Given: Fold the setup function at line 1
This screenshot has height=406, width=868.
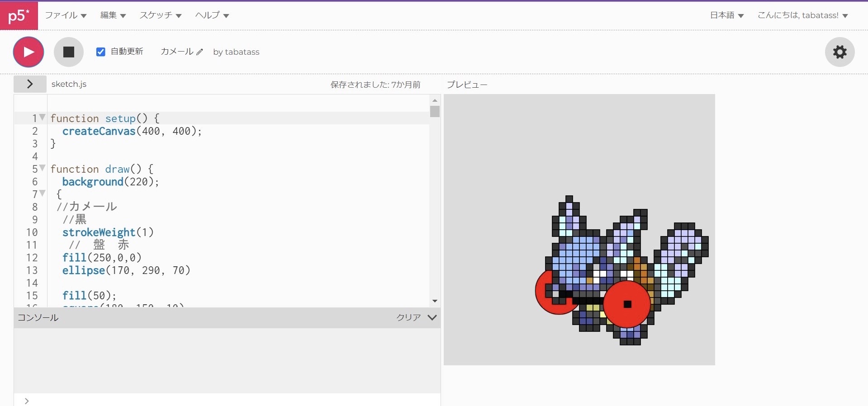Looking at the screenshot, I should (43, 118).
